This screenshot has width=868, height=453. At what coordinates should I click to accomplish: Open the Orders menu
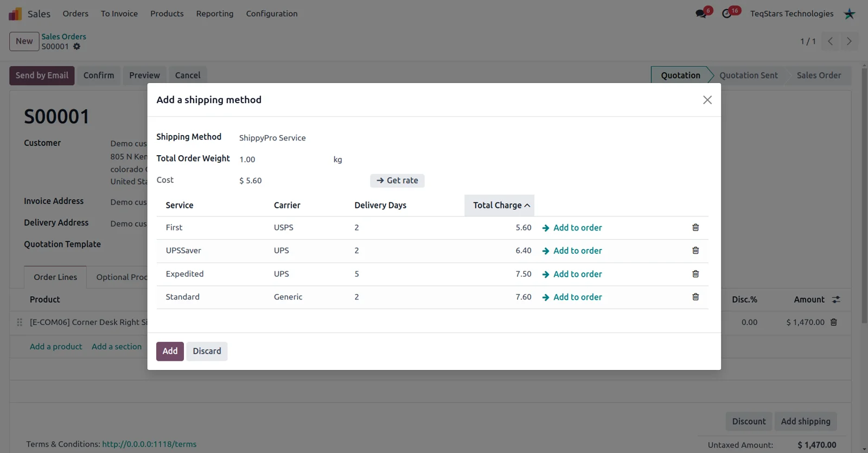click(75, 14)
